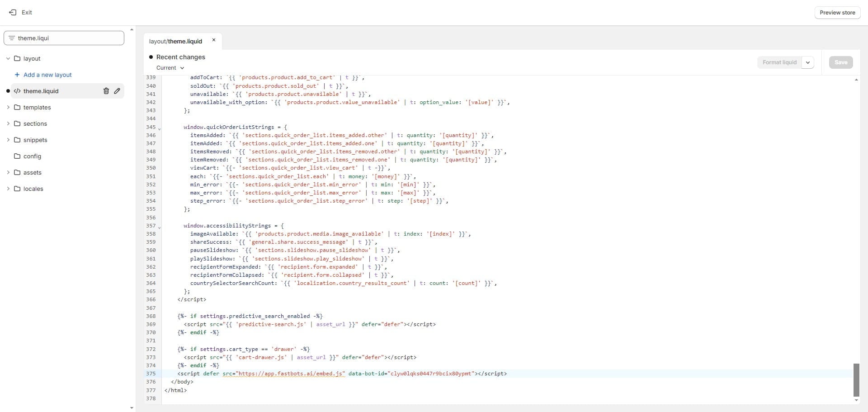Click the plus icon for Add a new layout

pos(17,75)
